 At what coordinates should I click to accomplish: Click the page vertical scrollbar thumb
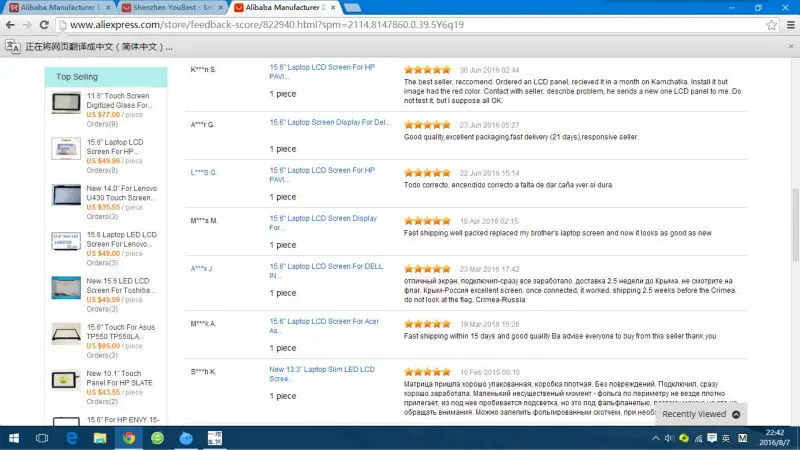tap(795, 224)
